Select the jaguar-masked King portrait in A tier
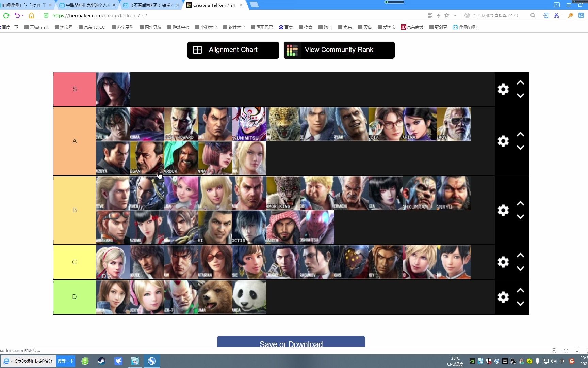Image resolution: width=588 pixels, height=368 pixels. click(283, 124)
